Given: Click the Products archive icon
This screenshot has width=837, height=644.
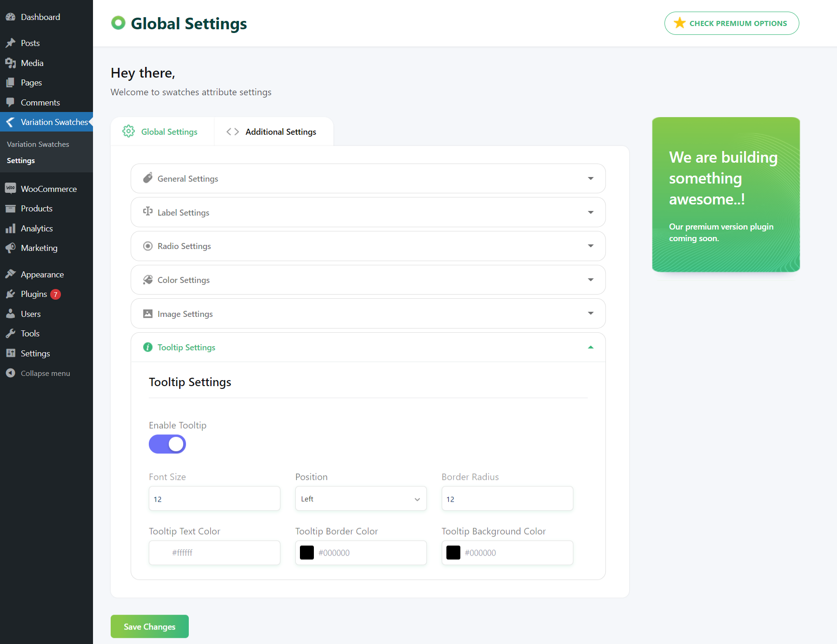Looking at the screenshot, I should pos(10,209).
